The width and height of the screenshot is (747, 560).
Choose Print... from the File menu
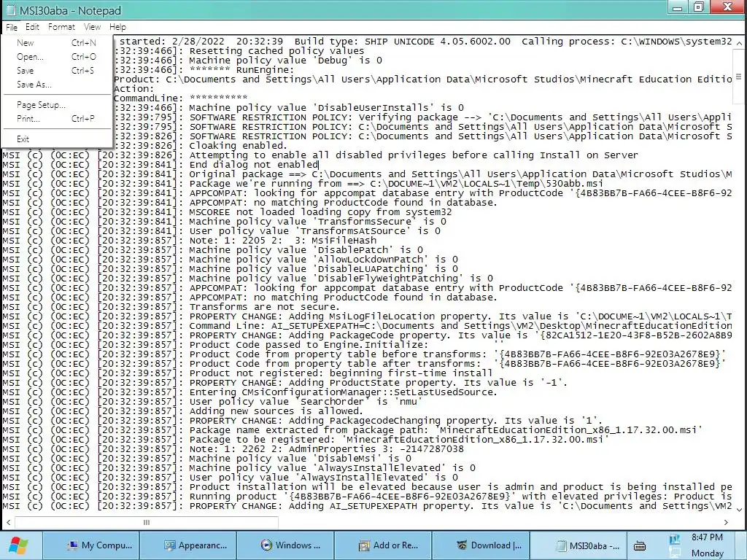57,119
